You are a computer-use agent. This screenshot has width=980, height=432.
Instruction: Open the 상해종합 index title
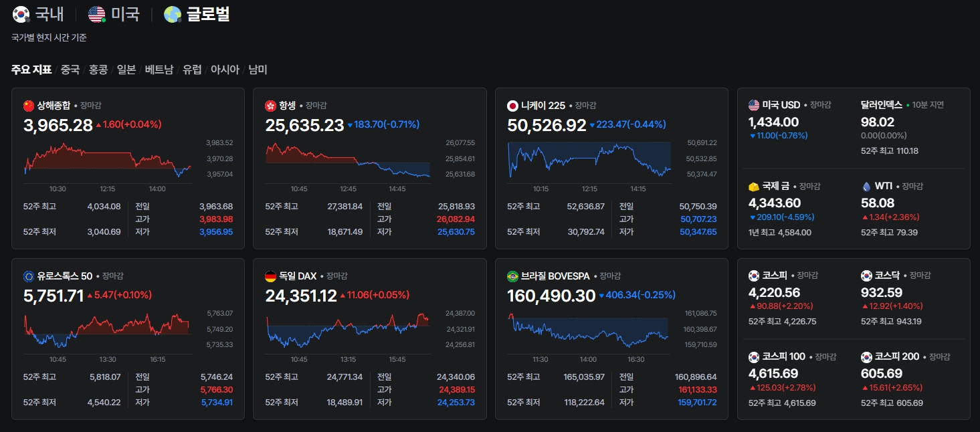[x=54, y=106]
